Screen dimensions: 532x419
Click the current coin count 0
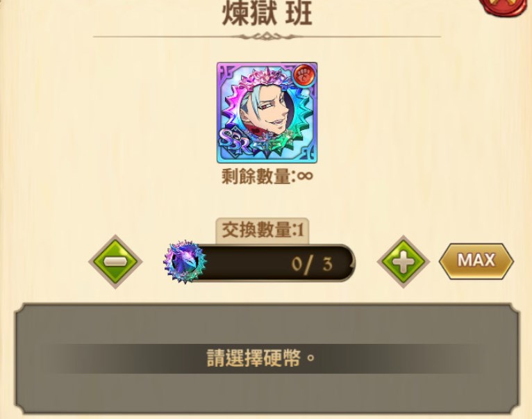297,264
